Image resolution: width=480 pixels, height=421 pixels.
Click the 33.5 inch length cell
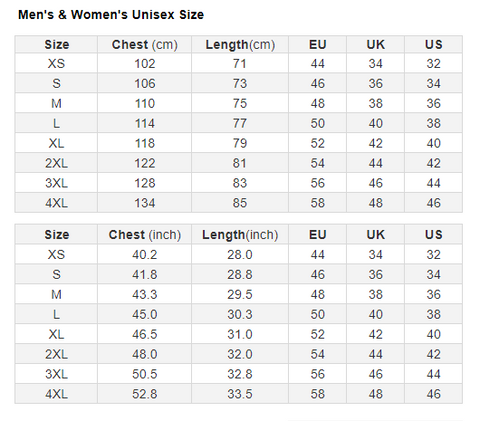240,394
